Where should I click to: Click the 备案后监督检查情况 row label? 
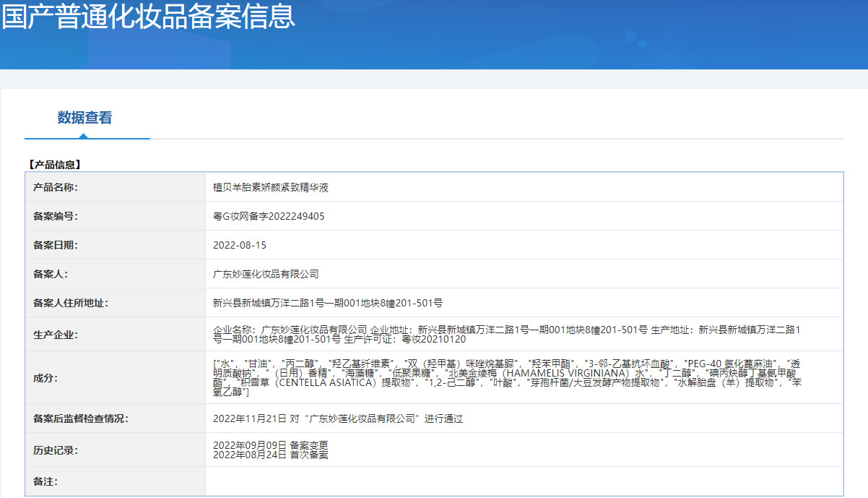click(x=81, y=418)
